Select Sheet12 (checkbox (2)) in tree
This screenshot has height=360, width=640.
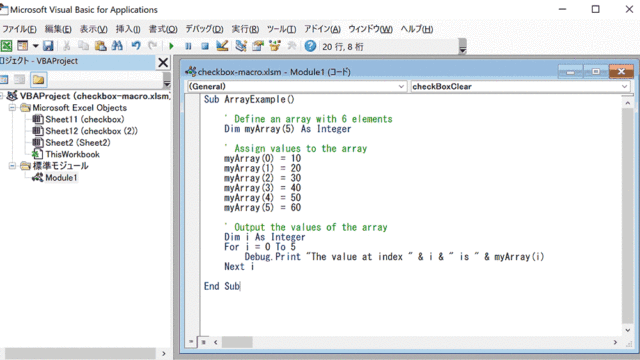tap(91, 131)
